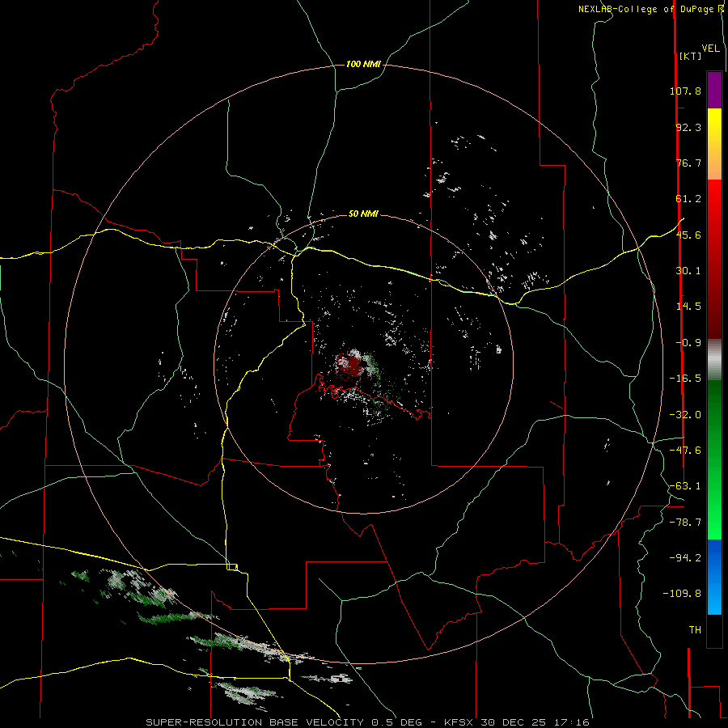
Task: Select the 14.5 velocity scale value
Action: (x=688, y=307)
